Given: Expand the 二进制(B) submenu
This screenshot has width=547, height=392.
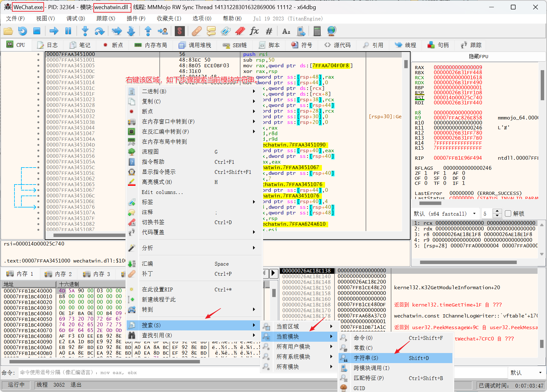Looking at the screenshot, I should [x=194, y=91].
